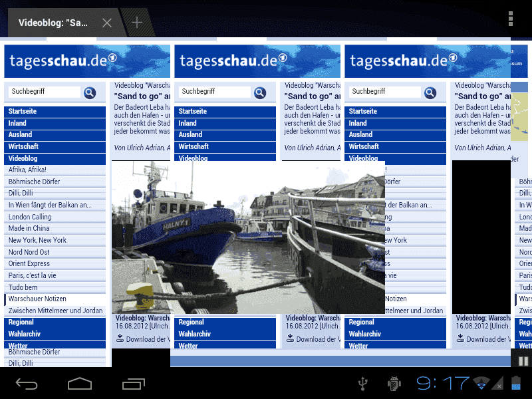Open the London Calling videoblog
This screenshot has height=399, width=532.
coord(55,217)
